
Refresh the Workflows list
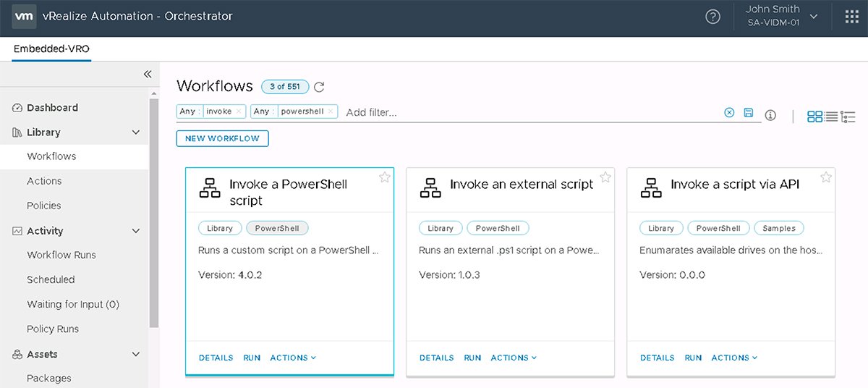tap(319, 87)
